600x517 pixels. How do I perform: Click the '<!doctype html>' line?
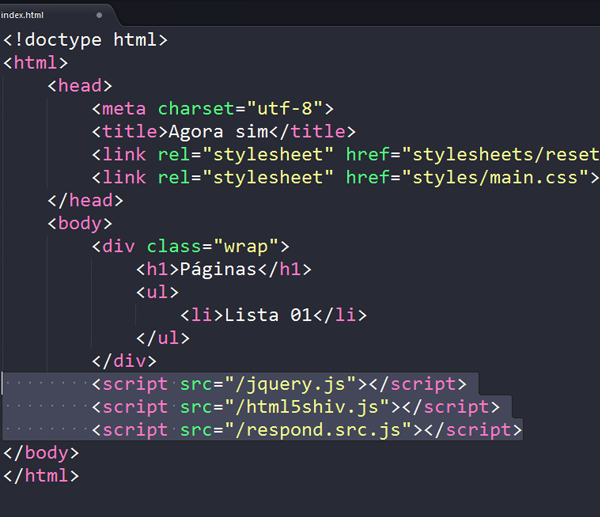click(85, 40)
